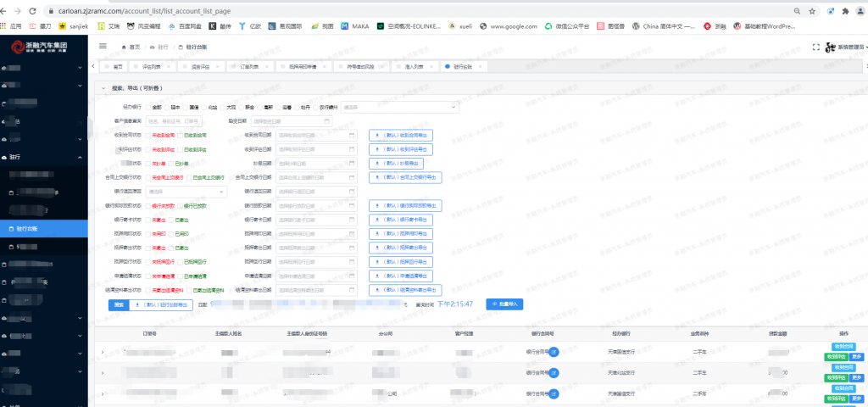Collapse the sidebar with the hamburger menu icon
The image size is (868, 407).
click(x=103, y=47)
